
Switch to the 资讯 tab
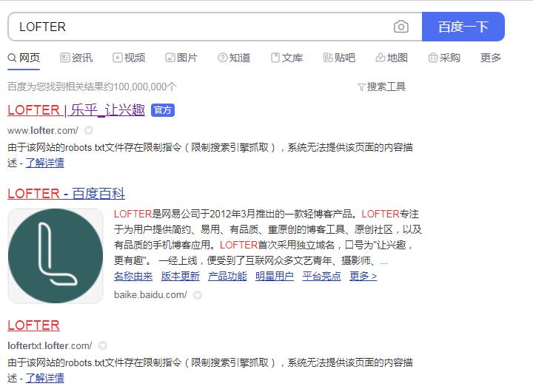(x=76, y=58)
